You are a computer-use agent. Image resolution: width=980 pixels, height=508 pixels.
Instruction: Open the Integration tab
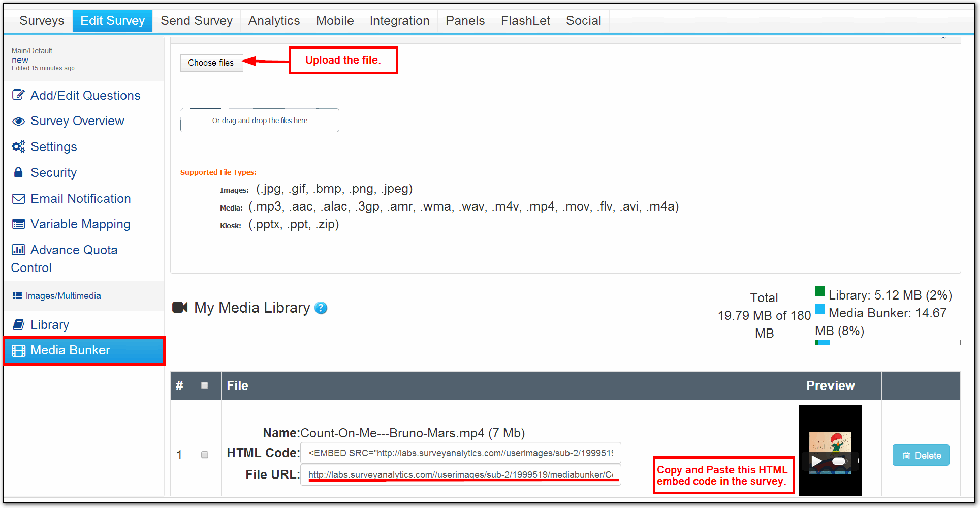[399, 21]
